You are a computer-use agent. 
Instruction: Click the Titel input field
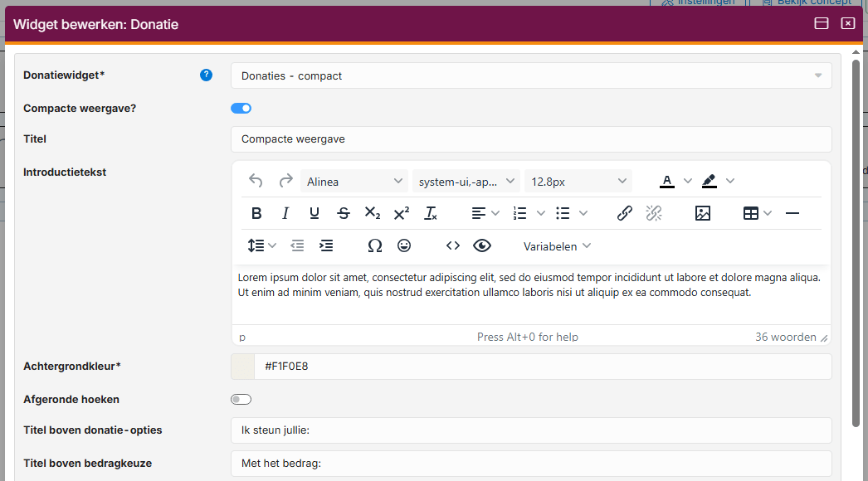point(531,139)
